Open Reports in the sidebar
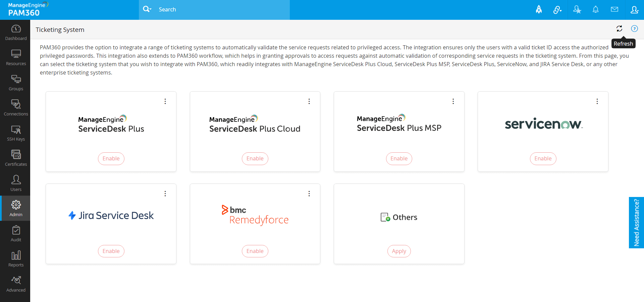The height and width of the screenshot is (302, 644). [16, 259]
